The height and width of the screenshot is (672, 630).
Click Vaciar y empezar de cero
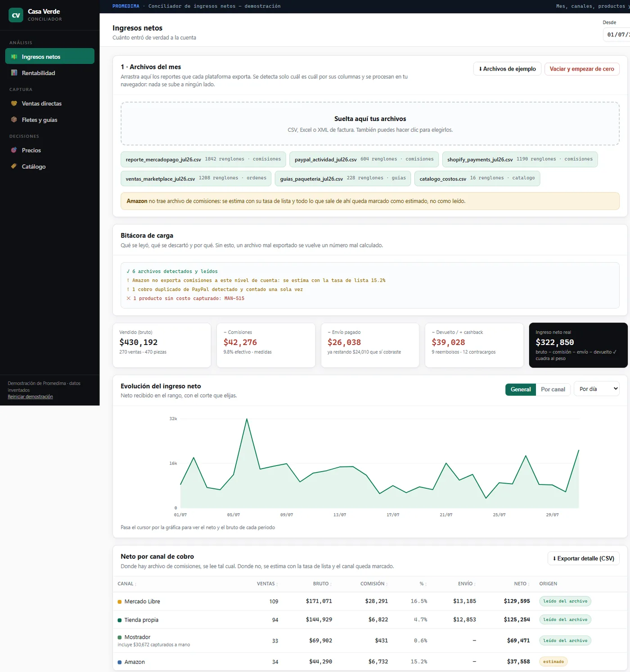pyautogui.click(x=582, y=69)
